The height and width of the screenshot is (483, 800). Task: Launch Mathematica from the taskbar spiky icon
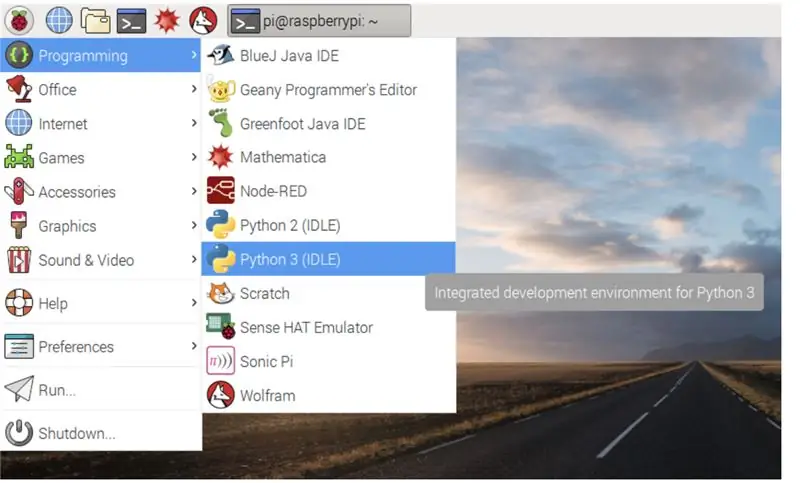click(167, 21)
